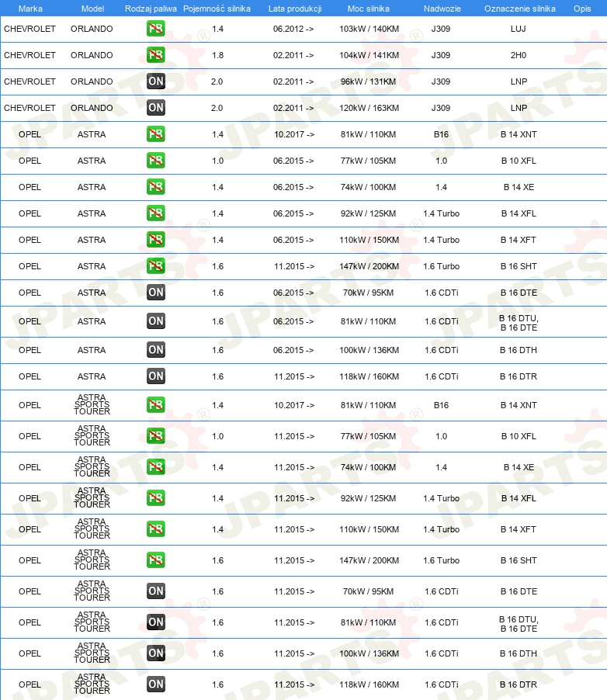Click B 16 DTH in the plain Astra row
This screenshot has width=607, height=700.
point(518,349)
